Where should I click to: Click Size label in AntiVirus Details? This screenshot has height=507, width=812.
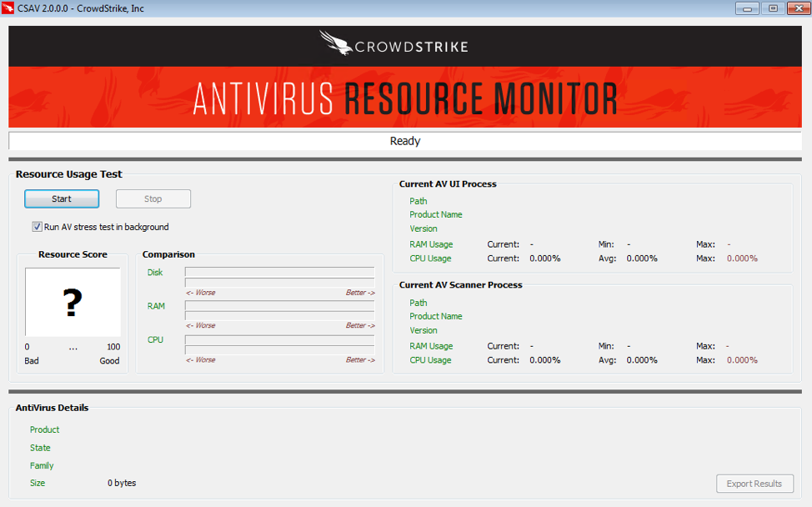click(38, 483)
